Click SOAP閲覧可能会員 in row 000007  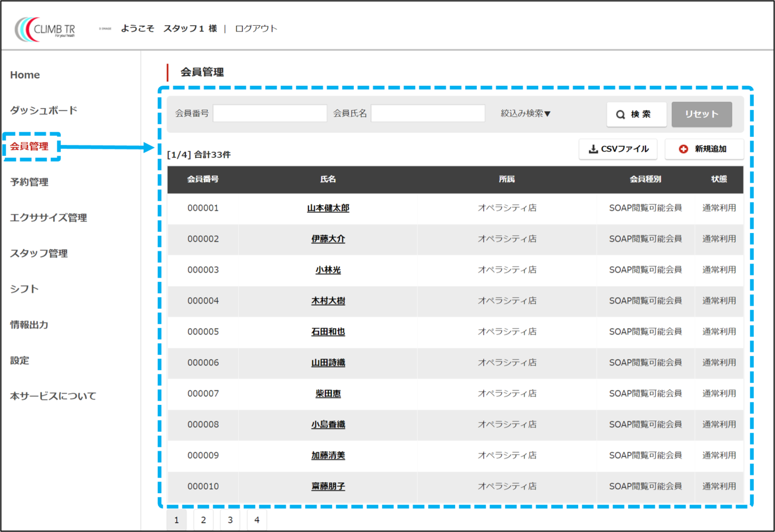point(645,394)
